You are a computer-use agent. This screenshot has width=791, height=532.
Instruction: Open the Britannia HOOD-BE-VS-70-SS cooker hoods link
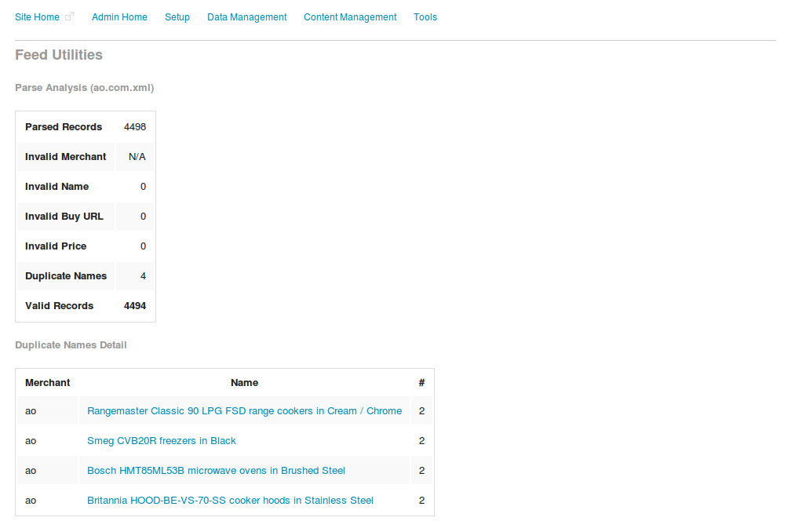[x=230, y=501]
